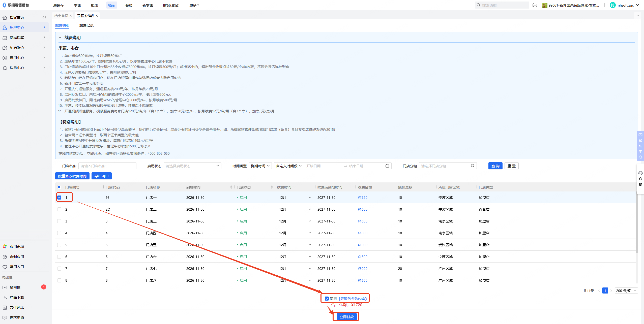Click the 立即付款 button
Screen dimensions: 644x324
tap(346, 317)
